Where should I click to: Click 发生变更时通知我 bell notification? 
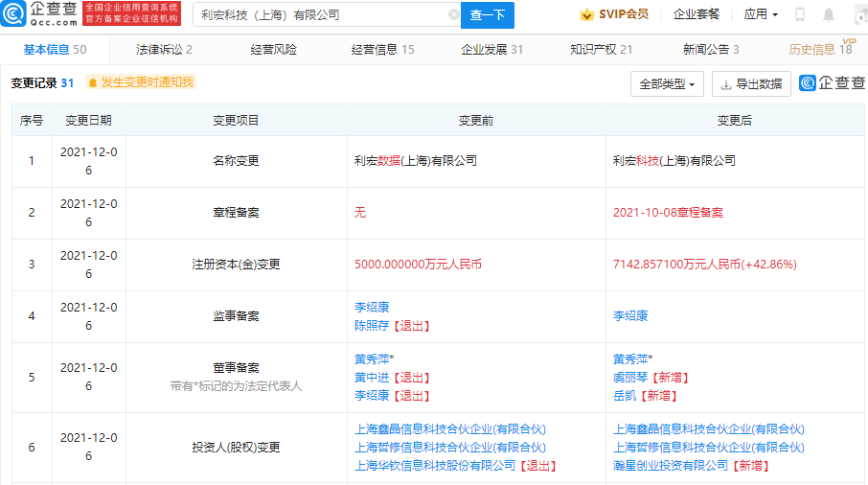pyautogui.click(x=141, y=82)
